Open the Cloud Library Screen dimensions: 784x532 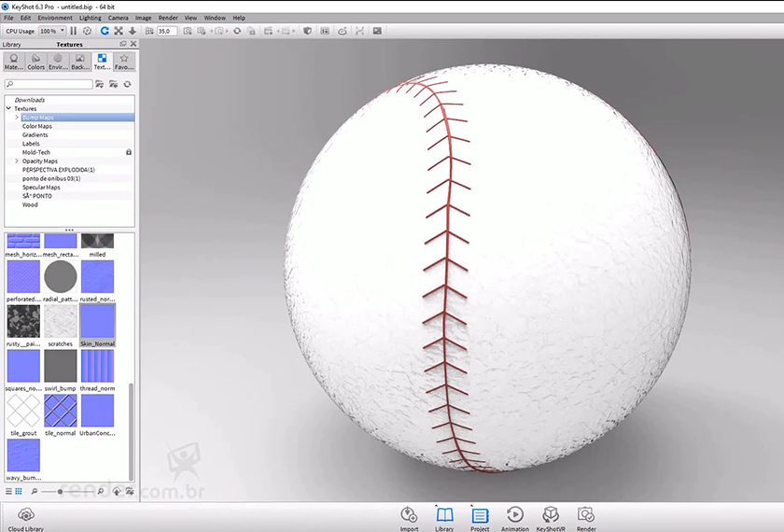coord(25,515)
